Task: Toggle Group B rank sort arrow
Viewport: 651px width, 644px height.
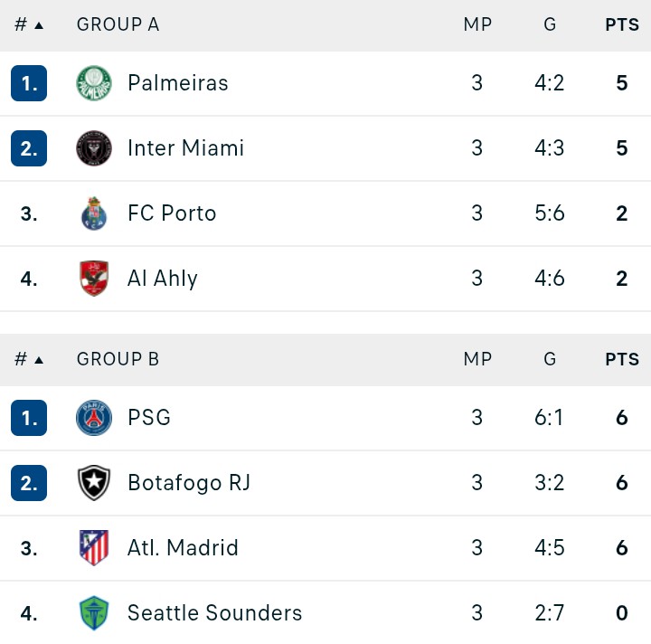Action: tap(39, 360)
